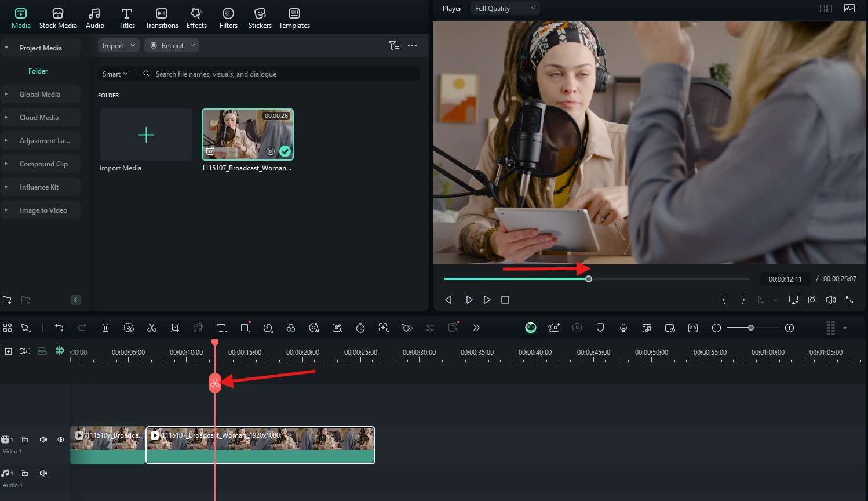Expand the Influence Kit section
Screen dimensions: 868x501
[x=6, y=187]
